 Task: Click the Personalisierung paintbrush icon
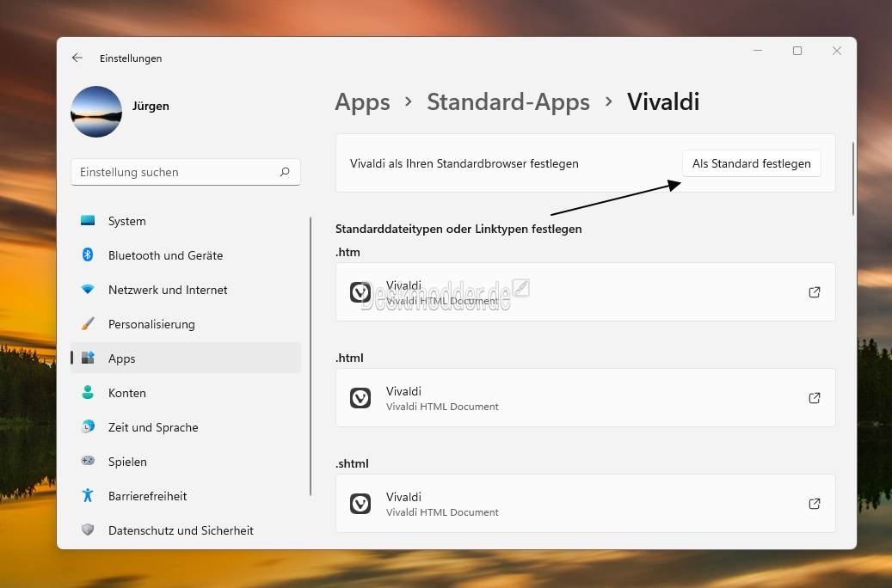click(88, 323)
